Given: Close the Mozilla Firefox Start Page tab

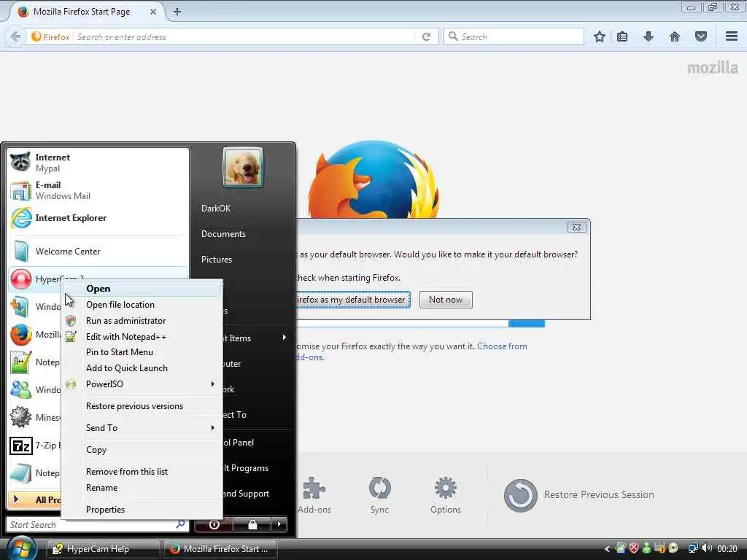Looking at the screenshot, I should pyautogui.click(x=153, y=12).
